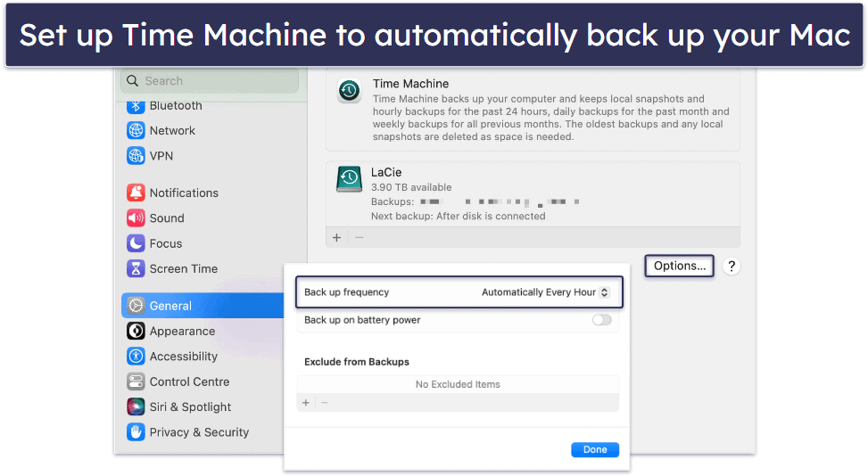Click the No Excluded Items list
Viewport: 868px width, 476px height.
coord(458,384)
